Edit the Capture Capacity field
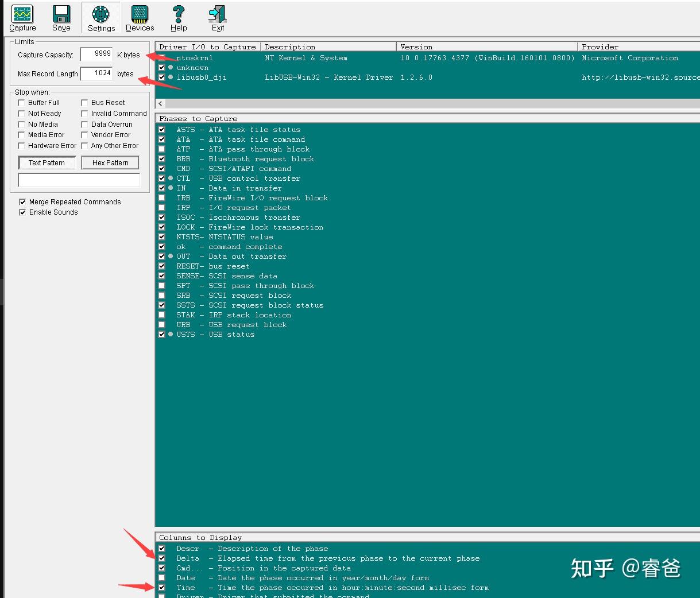 coord(96,54)
